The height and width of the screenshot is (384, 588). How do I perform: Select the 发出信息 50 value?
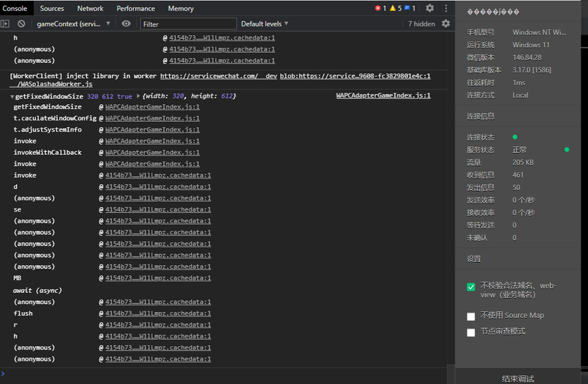[516, 188]
